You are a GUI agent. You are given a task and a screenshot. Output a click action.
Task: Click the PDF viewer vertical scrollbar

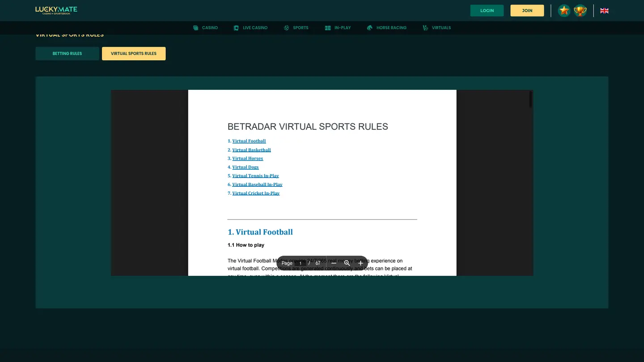coord(531,99)
